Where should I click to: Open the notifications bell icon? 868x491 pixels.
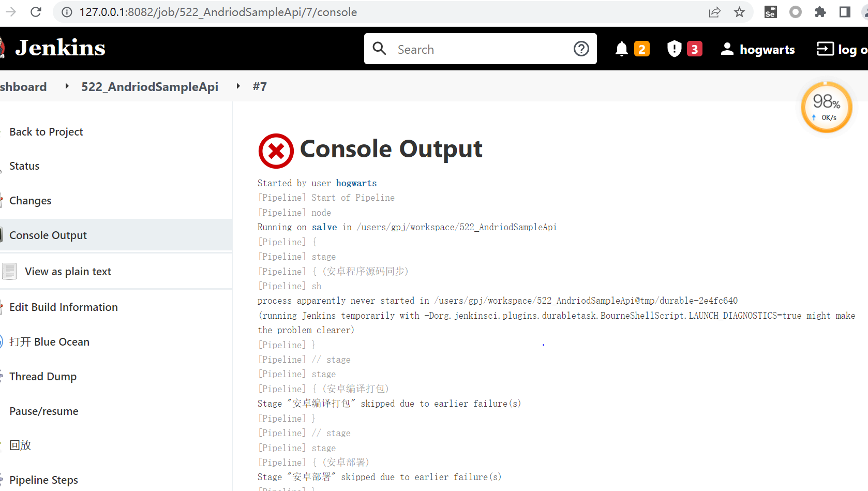point(622,49)
